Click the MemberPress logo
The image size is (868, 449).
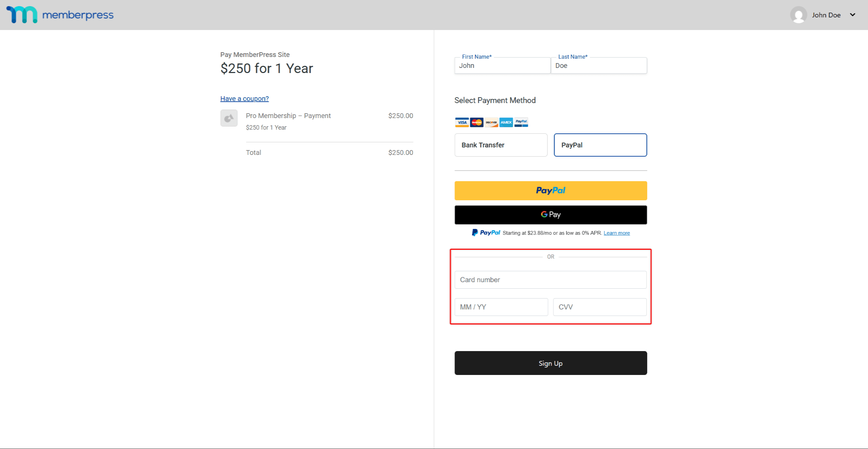pyautogui.click(x=60, y=15)
